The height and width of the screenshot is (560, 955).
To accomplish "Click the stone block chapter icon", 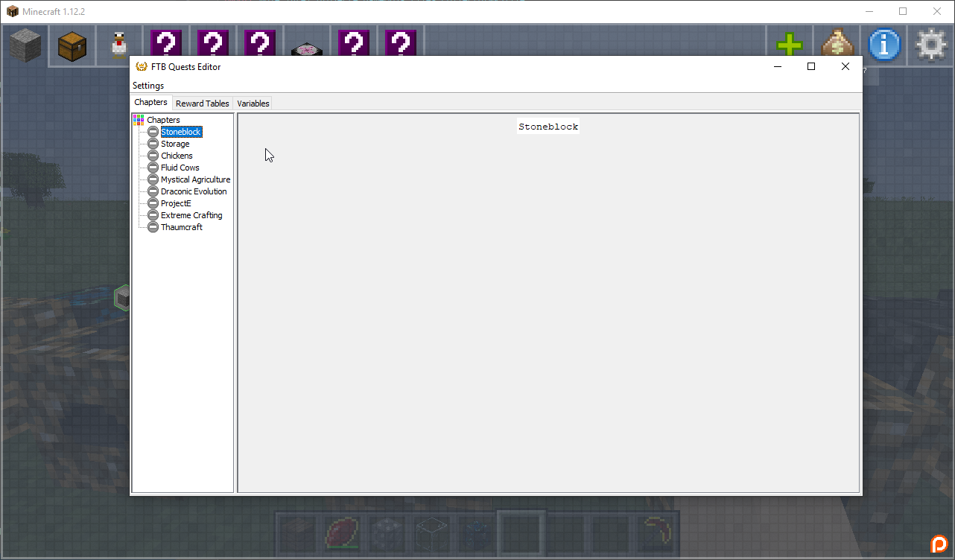I will click(x=27, y=46).
